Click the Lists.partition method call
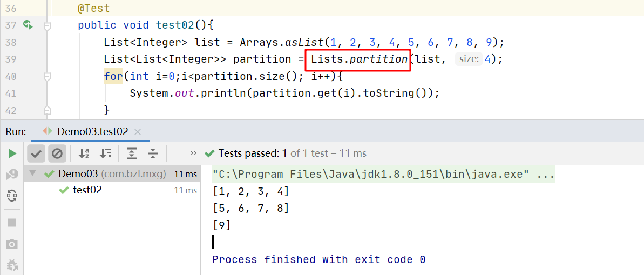 pyautogui.click(x=358, y=59)
